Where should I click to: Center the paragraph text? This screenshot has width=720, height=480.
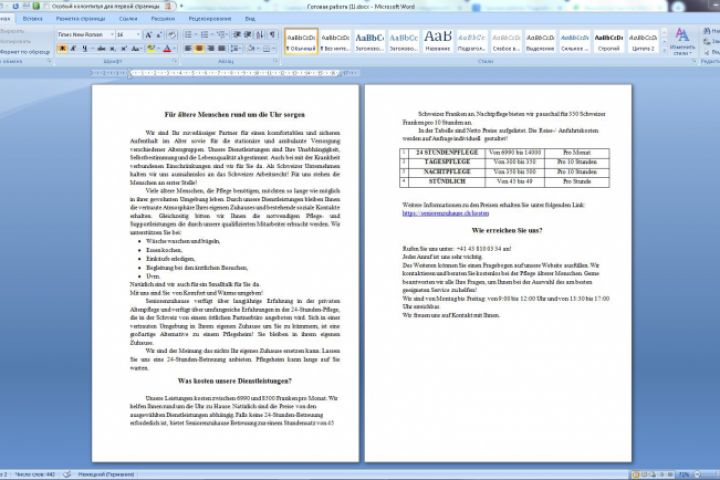click(x=199, y=48)
